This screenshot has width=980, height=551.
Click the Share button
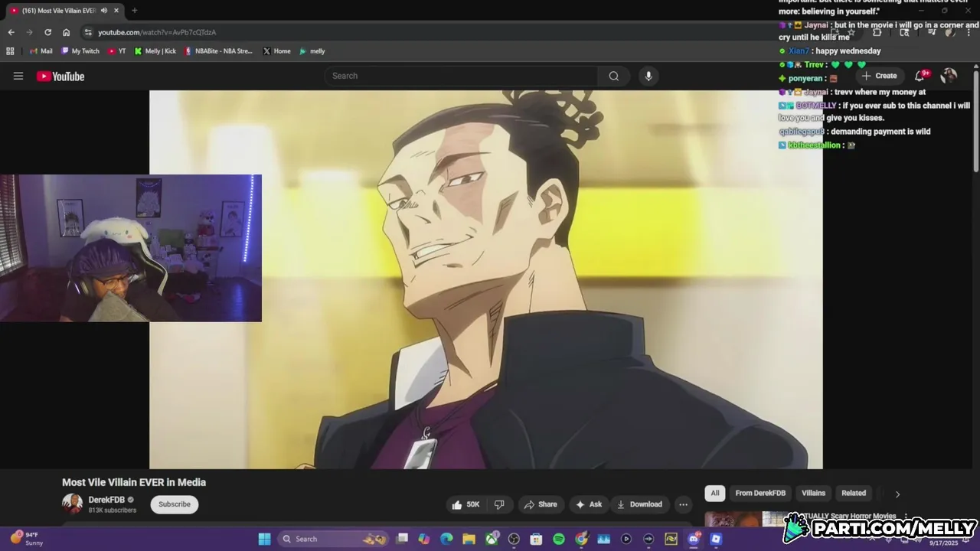pyautogui.click(x=541, y=504)
